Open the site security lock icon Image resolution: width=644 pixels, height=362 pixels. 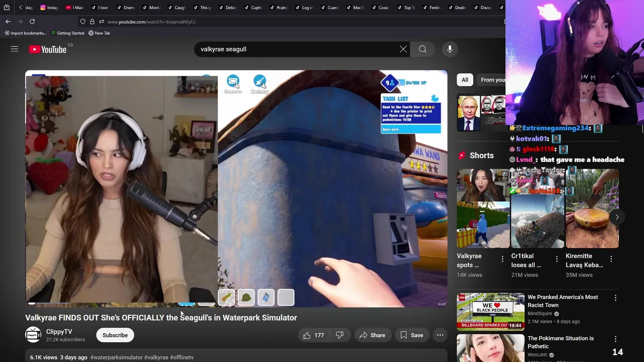92,22
